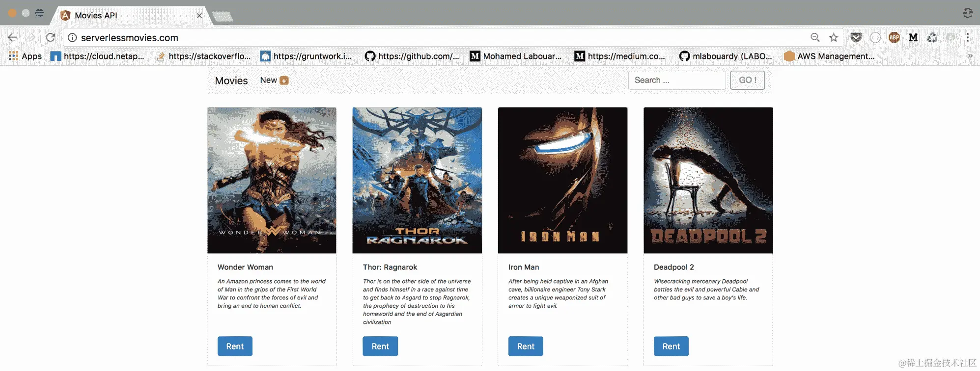Select the Movies API browser tab
Image resolution: width=980 pixels, height=371 pixels.
point(131,15)
